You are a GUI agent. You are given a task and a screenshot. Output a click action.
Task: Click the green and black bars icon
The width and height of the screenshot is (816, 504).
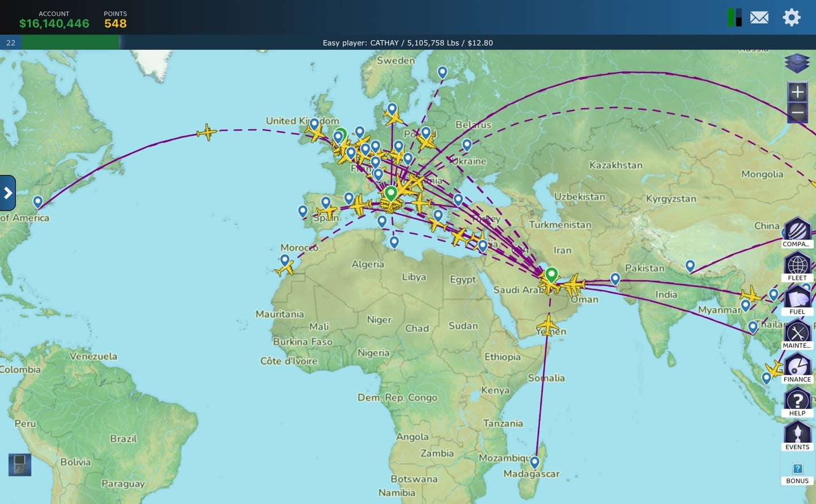[x=735, y=18]
